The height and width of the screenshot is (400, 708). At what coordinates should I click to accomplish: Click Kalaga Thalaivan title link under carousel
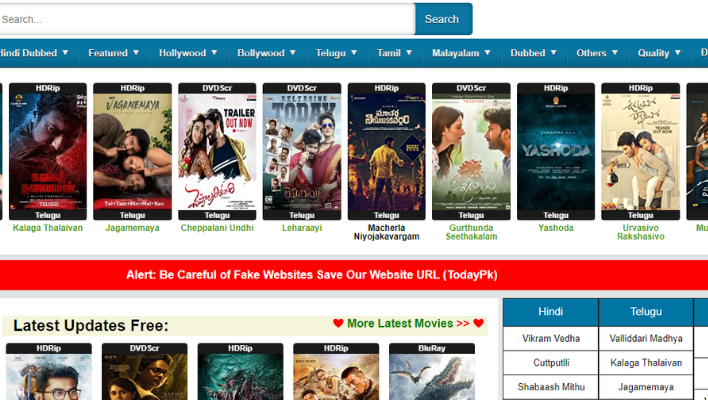pyautogui.click(x=48, y=228)
